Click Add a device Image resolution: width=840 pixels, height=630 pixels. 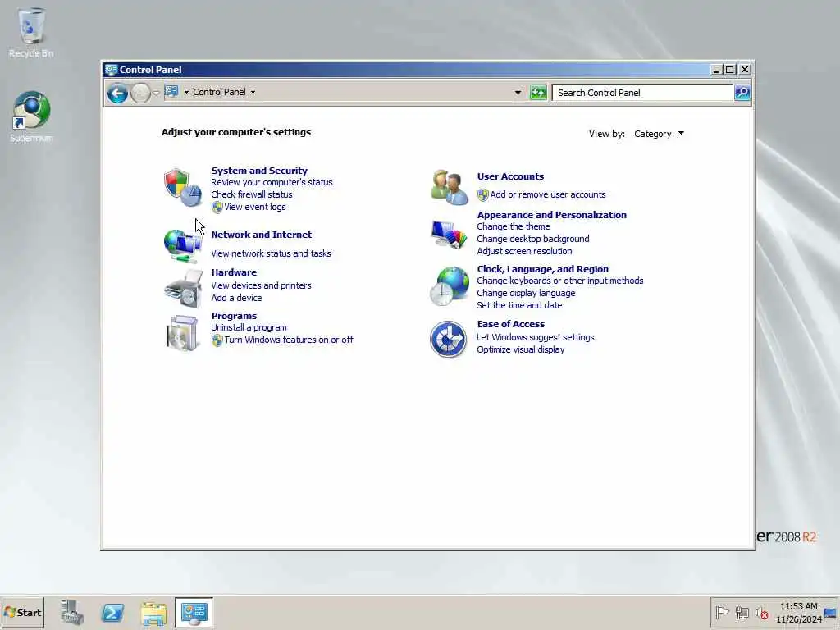(x=236, y=298)
